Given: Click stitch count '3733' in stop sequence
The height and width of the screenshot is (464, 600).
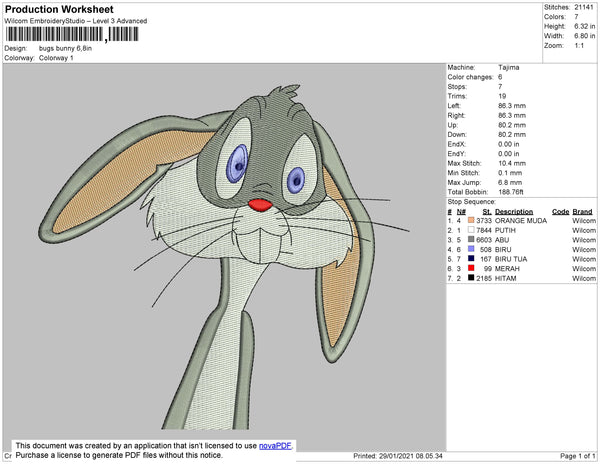Looking at the screenshot, I should [484, 221].
